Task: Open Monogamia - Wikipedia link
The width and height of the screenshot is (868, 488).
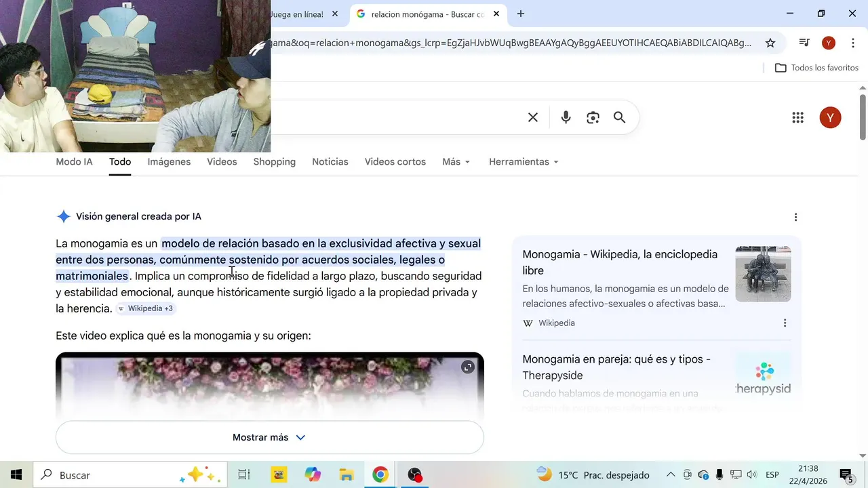Action: [620, 262]
